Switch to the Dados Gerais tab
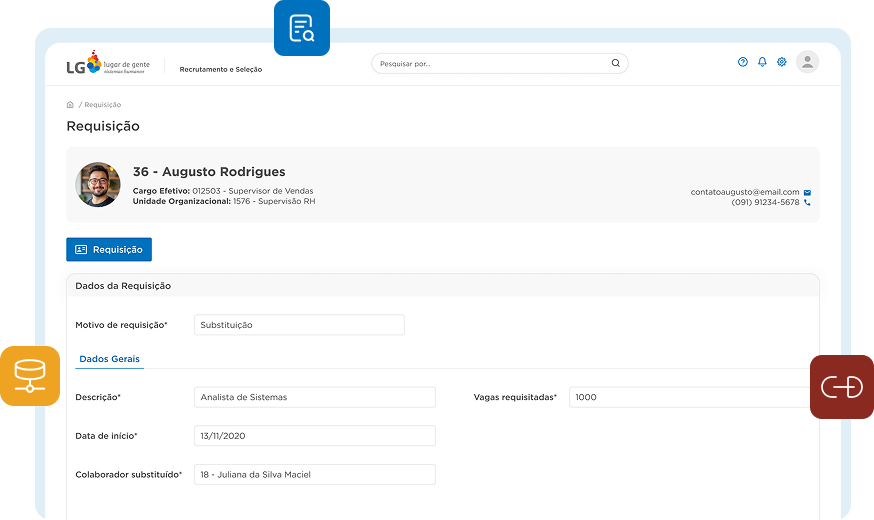This screenshot has width=874, height=520. click(x=109, y=359)
